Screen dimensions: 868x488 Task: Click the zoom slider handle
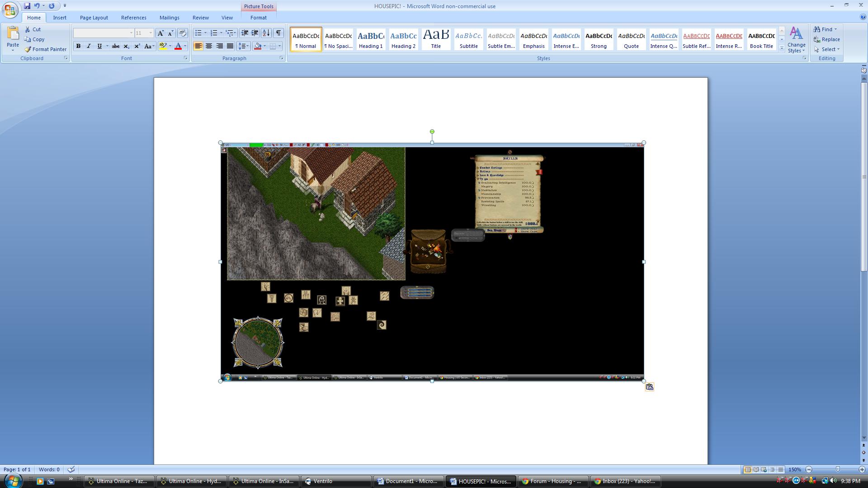point(838,469)
